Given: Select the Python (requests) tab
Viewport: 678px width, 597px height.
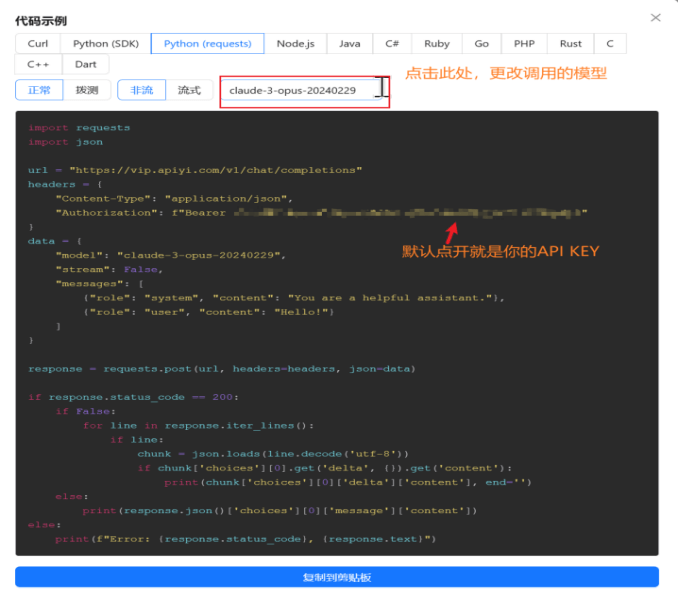Looking at the screenshot, I should [x=207, y=44].
